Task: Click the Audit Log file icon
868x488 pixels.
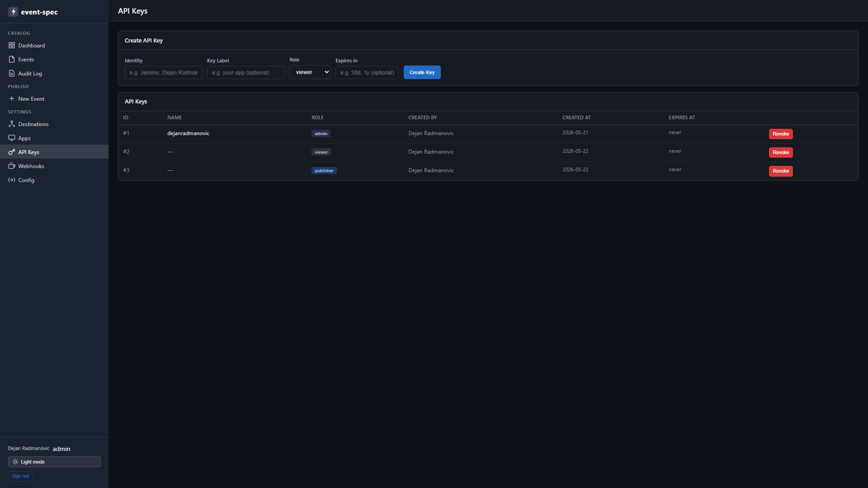Action: point(12,73)
